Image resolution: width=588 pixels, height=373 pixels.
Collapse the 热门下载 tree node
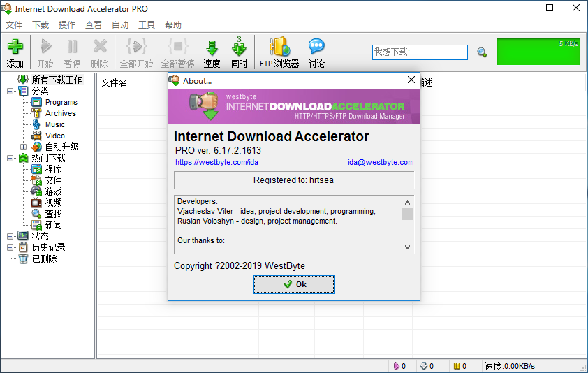point(10,158)
